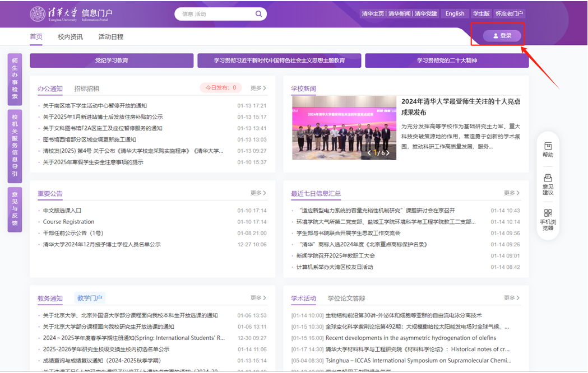Switch to the 学术活动 tab
This screenshot has height=373, width=588.
tap(303, 299)
